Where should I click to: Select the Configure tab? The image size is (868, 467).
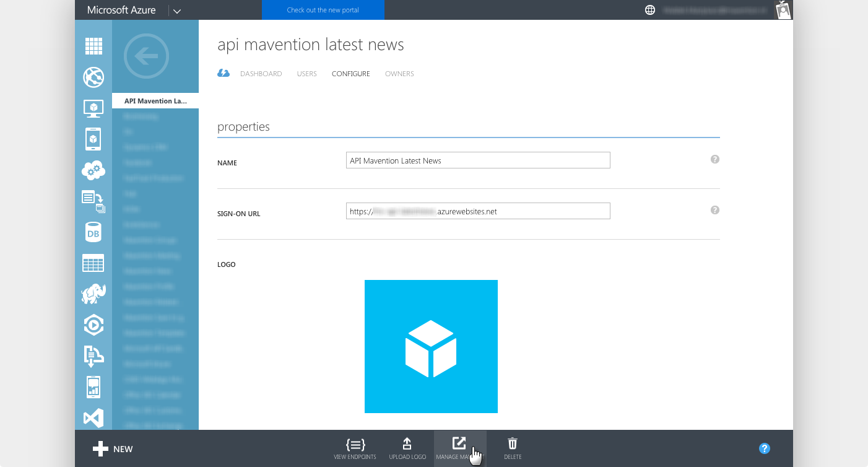[351, 74]
